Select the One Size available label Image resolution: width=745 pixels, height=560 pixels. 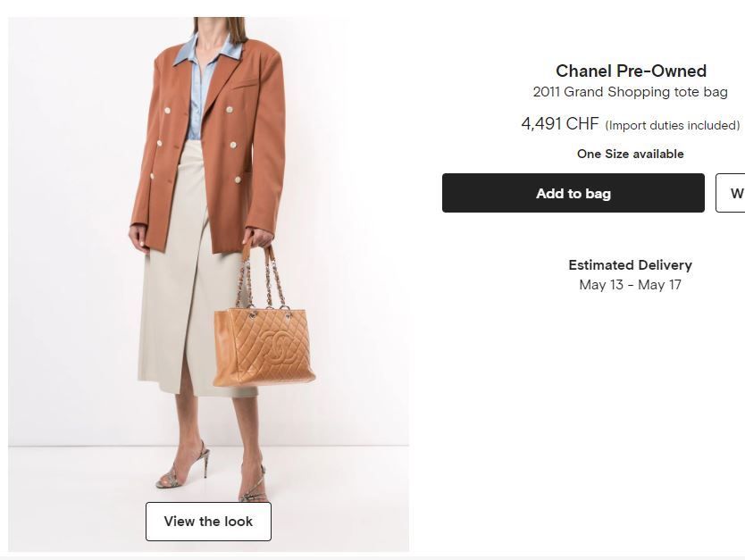[x=630, y=154]
